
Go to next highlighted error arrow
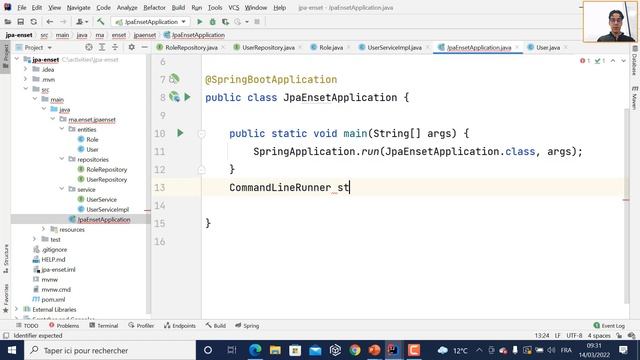623,60
